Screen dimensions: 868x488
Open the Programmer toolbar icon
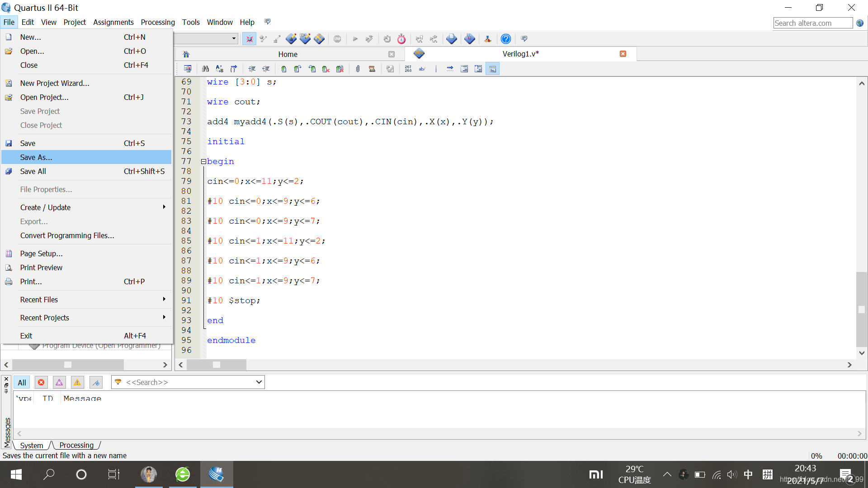469,39
